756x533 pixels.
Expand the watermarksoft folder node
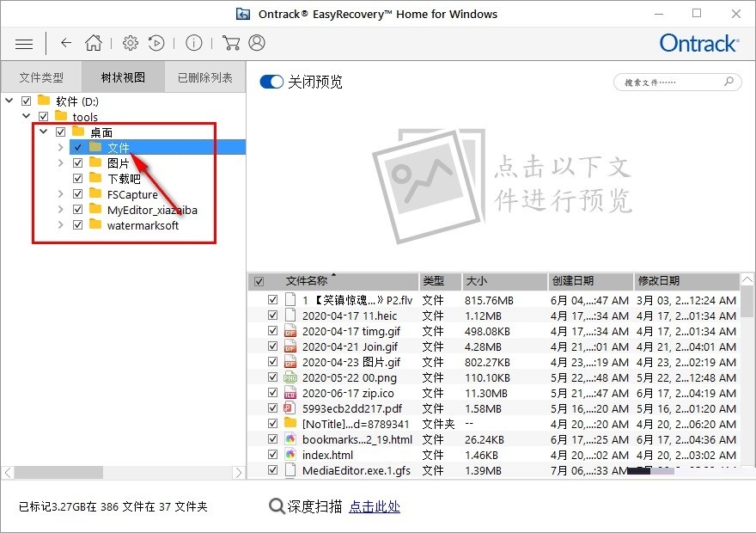coord(60,225)
